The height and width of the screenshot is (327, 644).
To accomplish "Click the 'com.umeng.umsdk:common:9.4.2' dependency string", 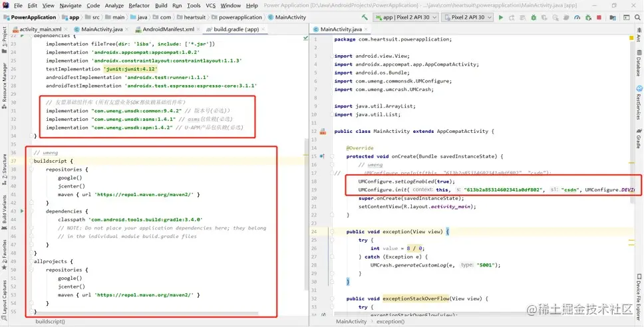I will pyautogui.click(x=136, y=111).
